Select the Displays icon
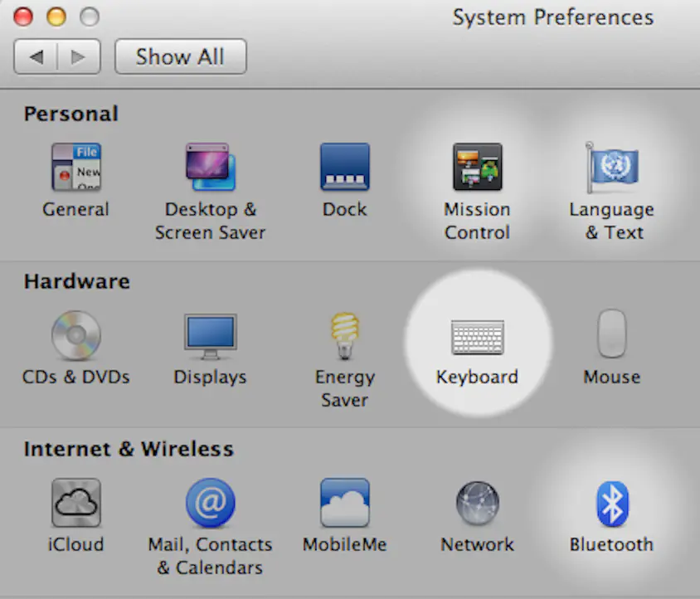The image size is (700, 599). 210,334
